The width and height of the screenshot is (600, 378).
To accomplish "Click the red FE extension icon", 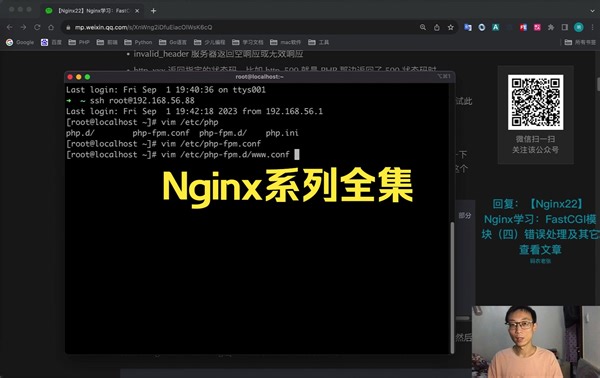I will [523, 27].
